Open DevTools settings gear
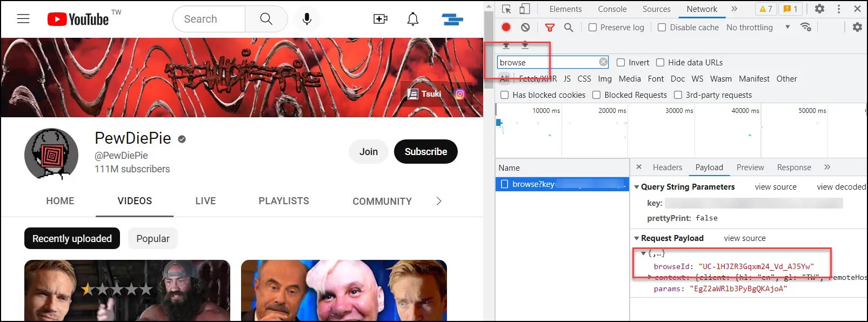 (x=820, y=9)
